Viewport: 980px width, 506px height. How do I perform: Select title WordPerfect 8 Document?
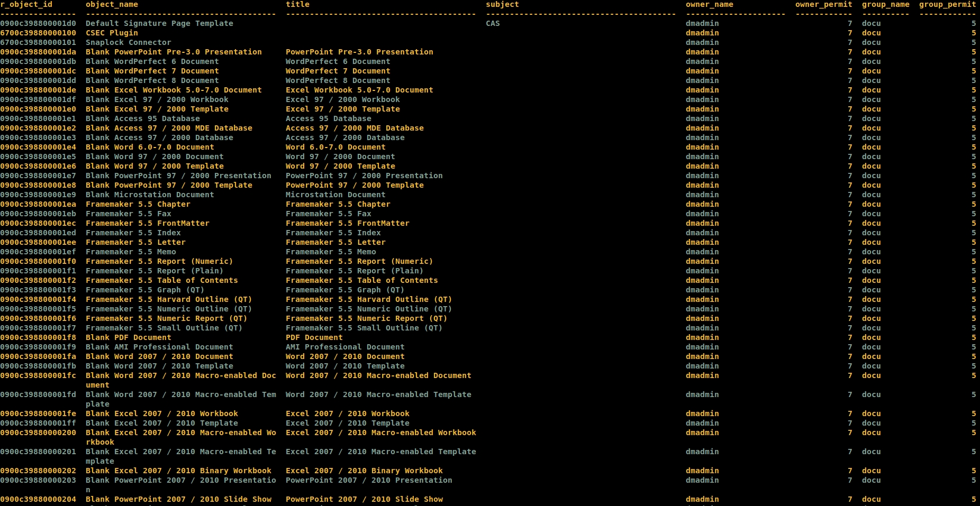338,80
